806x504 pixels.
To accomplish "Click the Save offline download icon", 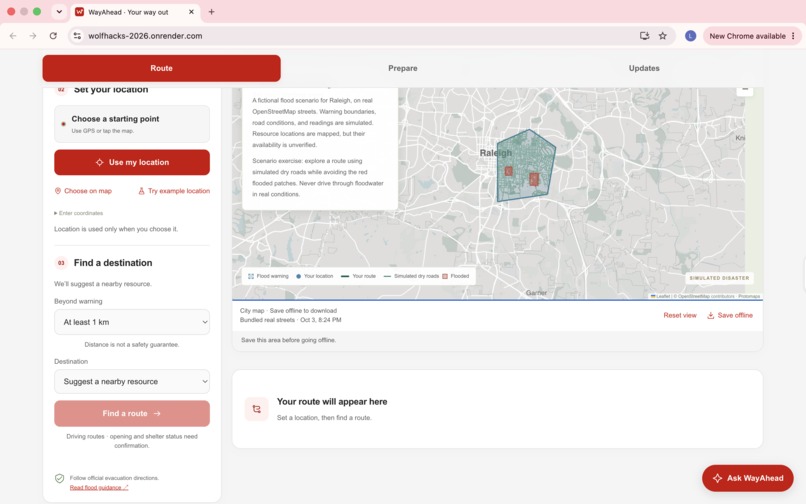I will coord(710,315).
